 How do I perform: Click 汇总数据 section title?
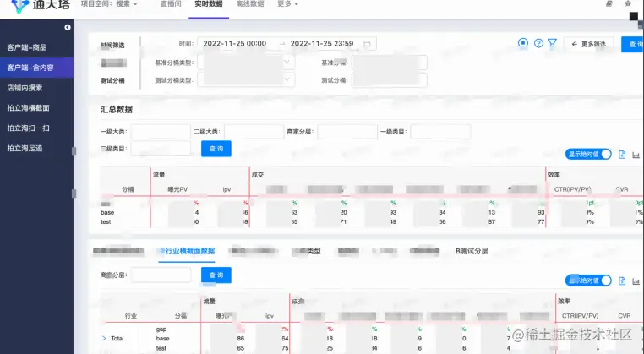click(x=117, y=109)
